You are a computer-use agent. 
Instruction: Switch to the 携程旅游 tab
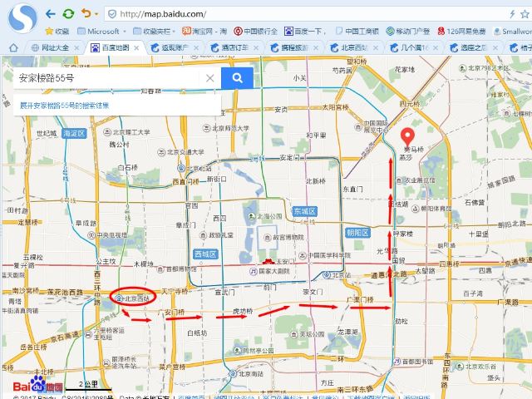click(x=293, y=48)
